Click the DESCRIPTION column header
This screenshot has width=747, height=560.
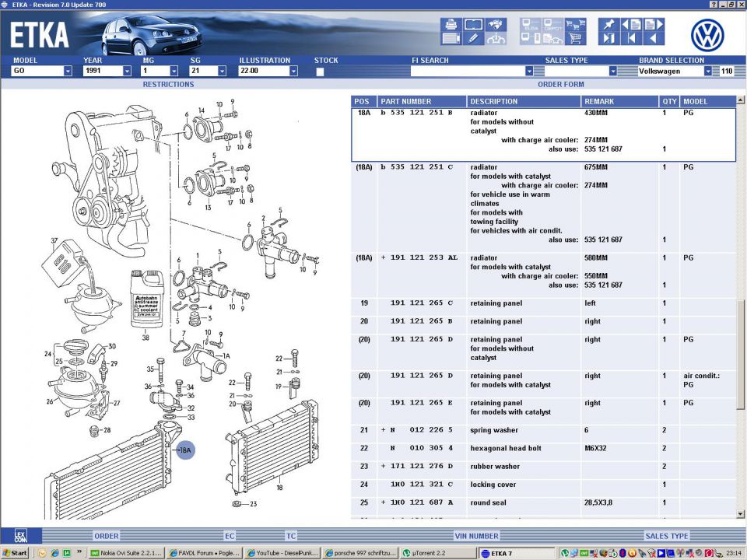coord(524,101)
